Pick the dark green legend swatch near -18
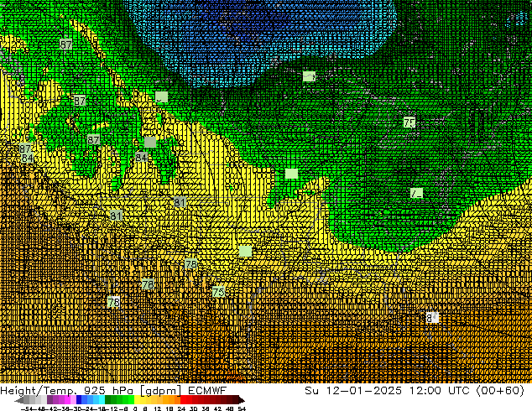Screen dimensions: 532x411 pyautogui.click(x=108, y=400)
